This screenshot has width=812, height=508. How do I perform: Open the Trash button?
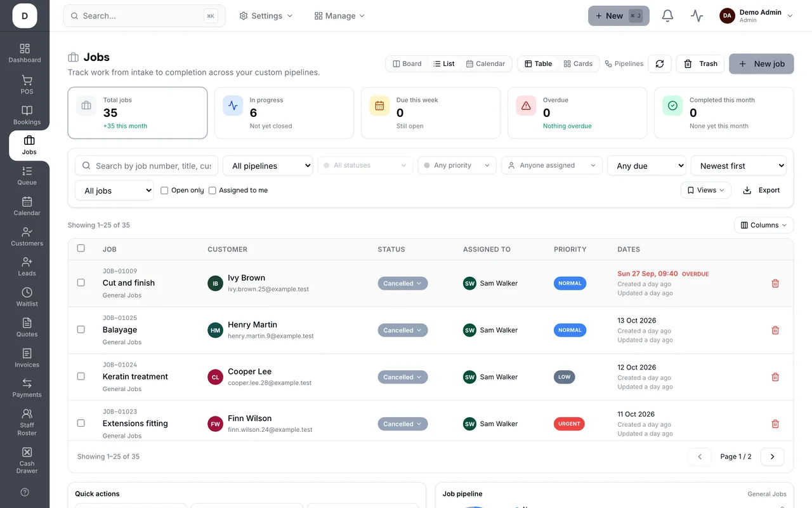[x=700, y=63]
